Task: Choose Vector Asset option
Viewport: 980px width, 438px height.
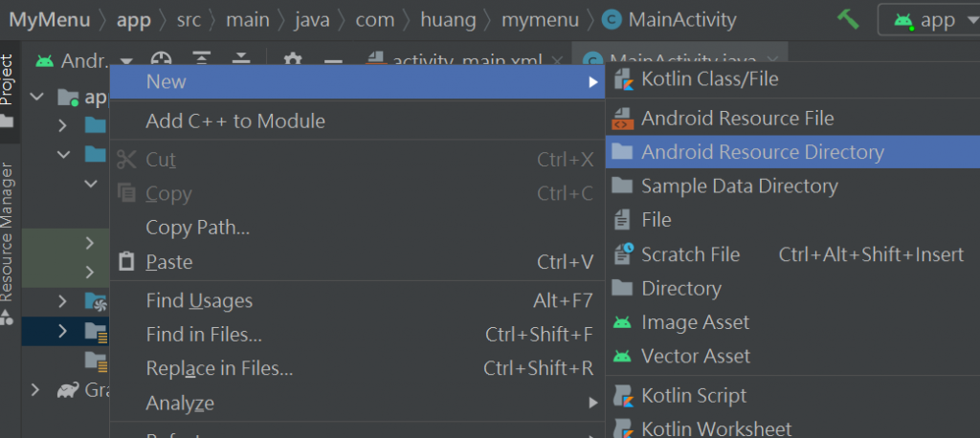Action: point(792,356)
